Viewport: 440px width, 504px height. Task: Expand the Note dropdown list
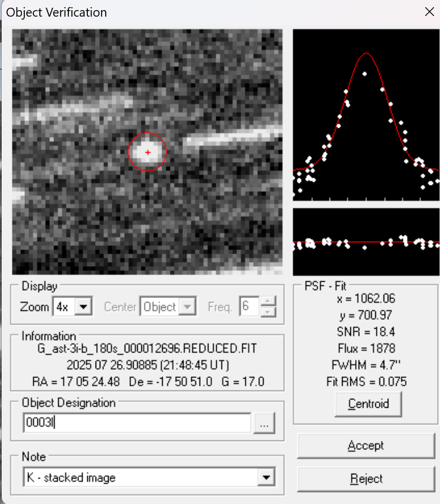coord(267,477)
